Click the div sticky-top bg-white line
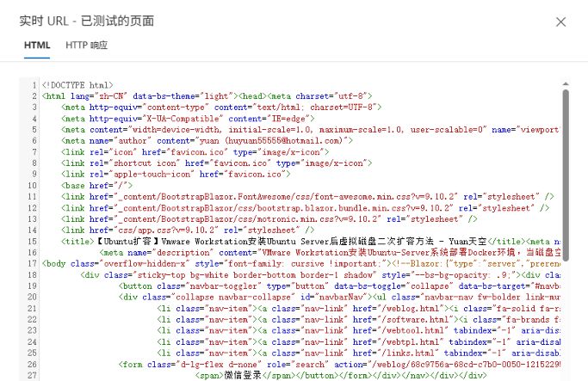The width and height of the screenshot is (588, 381). tap(320, 275)
